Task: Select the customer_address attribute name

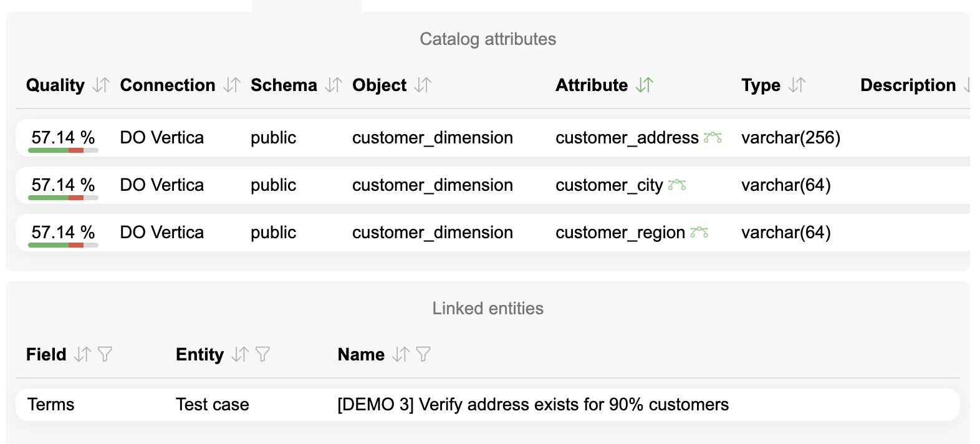Action: [x=627, y=138]
